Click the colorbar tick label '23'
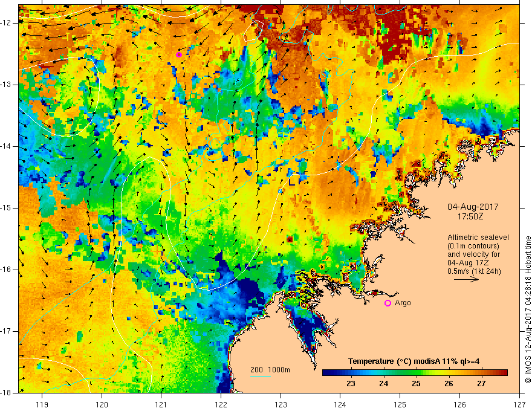The width and height of the screenshot is (532, 411). [351, 384]
